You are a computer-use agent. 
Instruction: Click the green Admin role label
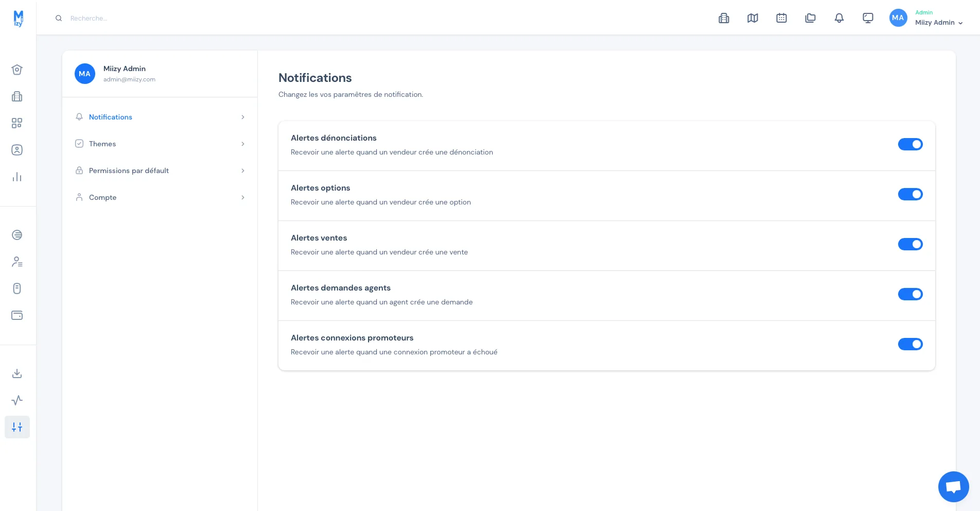click(x=924, y=12)
